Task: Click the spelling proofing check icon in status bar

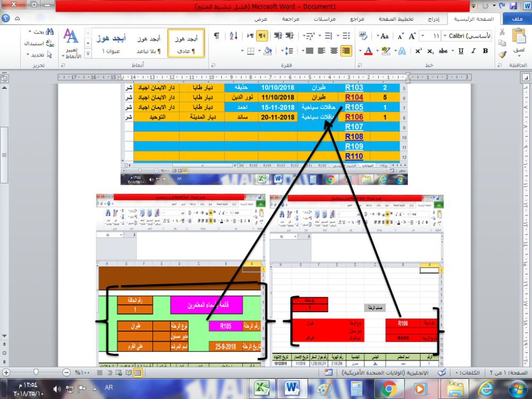Action: tap(442, 372)
